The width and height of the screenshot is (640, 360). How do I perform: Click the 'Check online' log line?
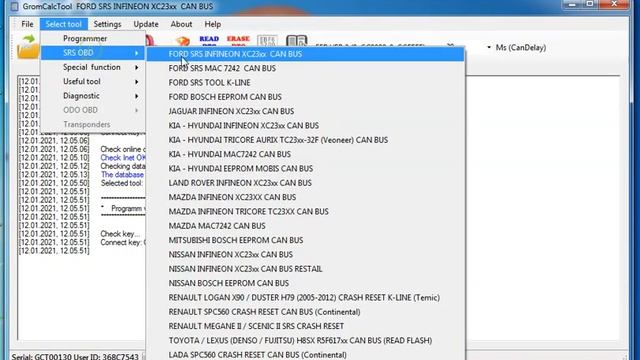click(123, 149)
